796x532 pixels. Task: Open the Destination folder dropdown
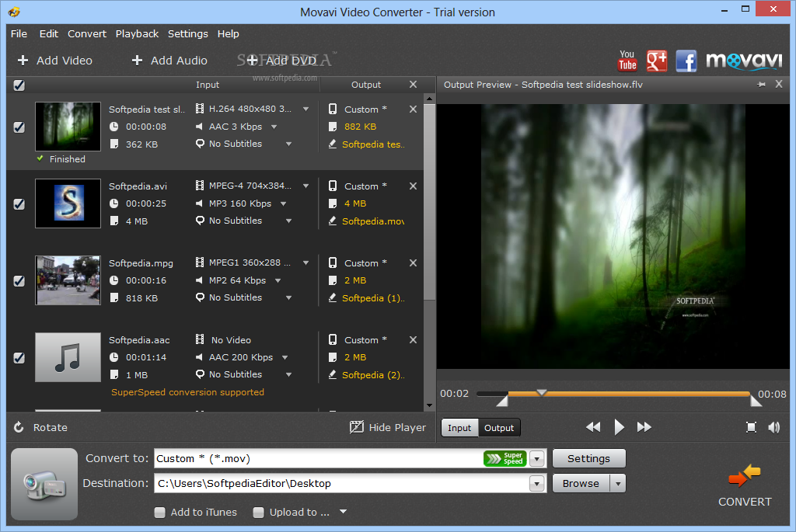coord(536,483)
